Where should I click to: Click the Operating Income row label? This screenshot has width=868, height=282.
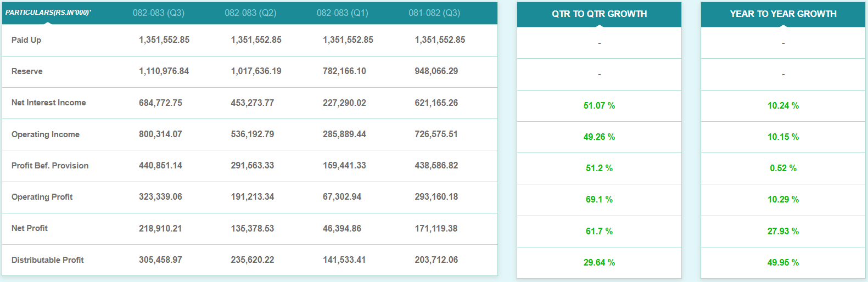[x=46, y=134]
